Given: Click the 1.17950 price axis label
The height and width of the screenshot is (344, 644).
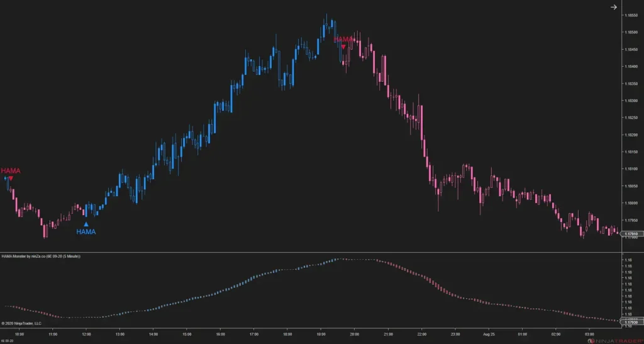Looking at the screenshot, I should point(631,221).
